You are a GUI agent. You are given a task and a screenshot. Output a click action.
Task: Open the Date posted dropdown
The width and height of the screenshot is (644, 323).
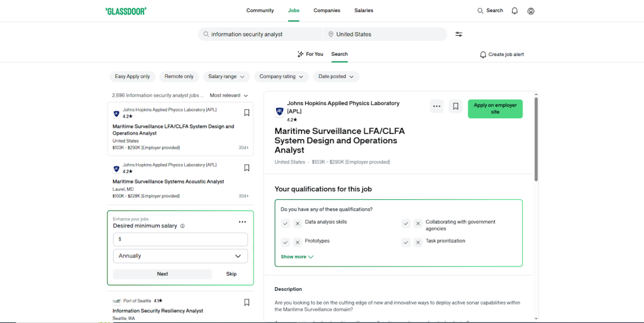pos(336,76)
